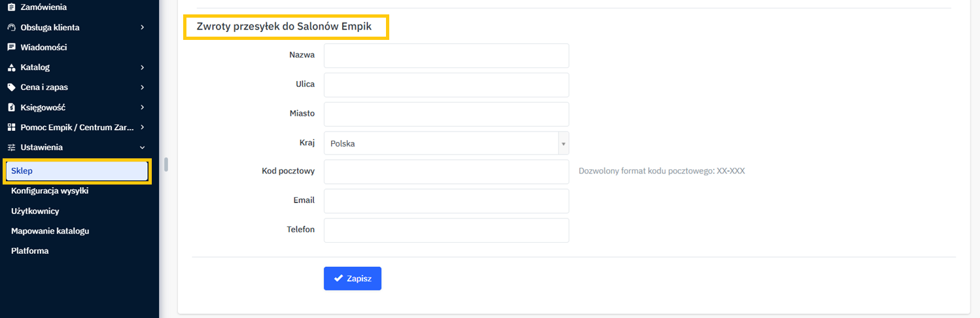The image size is (980, 318).
Task: Click the Obsługa klienta headset icon
Action: (11, 27)
